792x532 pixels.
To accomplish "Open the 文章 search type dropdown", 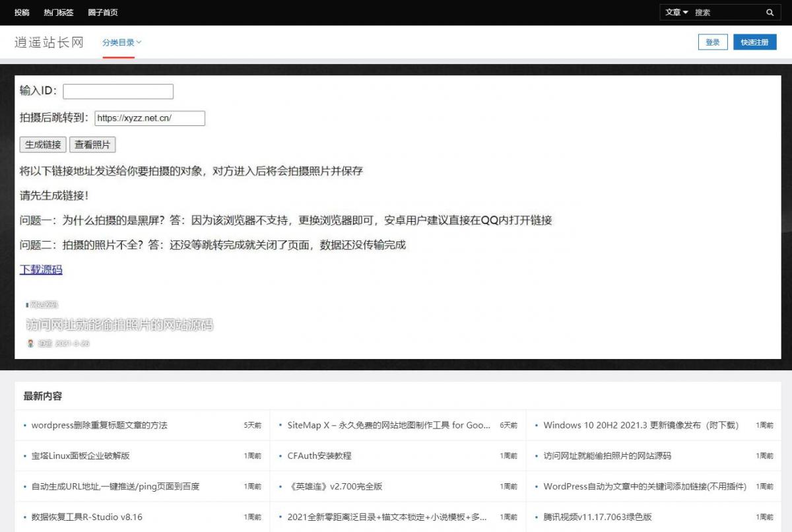I will pos(676,13).
